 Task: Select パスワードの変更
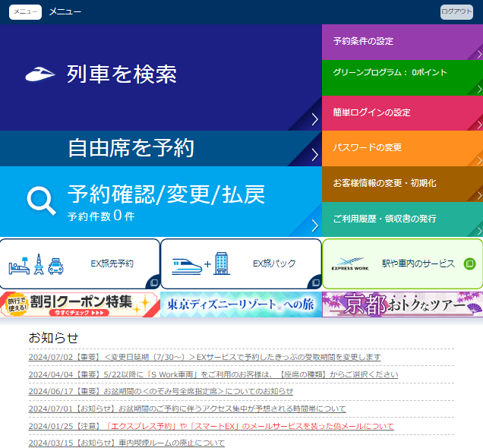coord(402,147)
